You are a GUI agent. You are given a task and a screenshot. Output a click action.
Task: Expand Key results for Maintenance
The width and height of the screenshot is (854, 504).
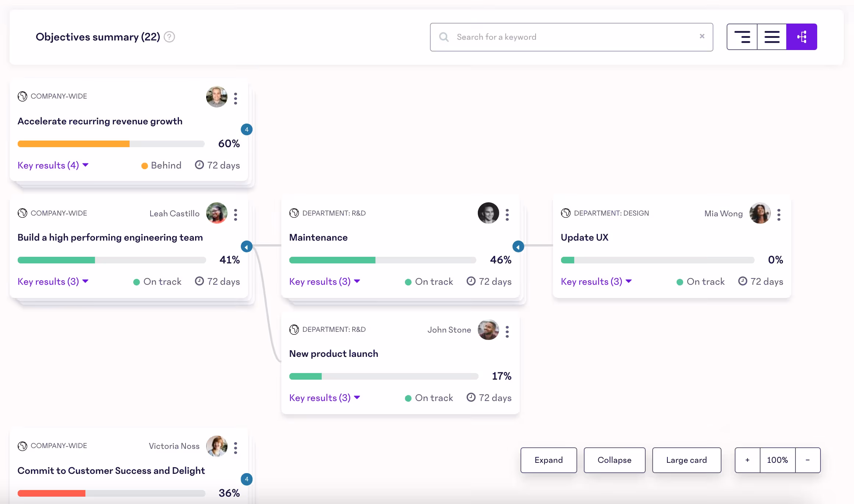click(x=325, y=281)
